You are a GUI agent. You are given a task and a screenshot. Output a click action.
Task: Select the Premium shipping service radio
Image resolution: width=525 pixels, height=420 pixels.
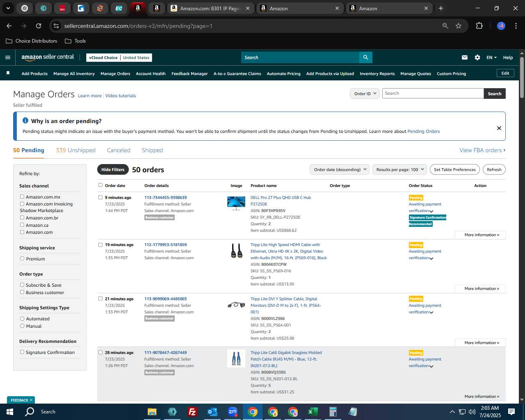22,259
